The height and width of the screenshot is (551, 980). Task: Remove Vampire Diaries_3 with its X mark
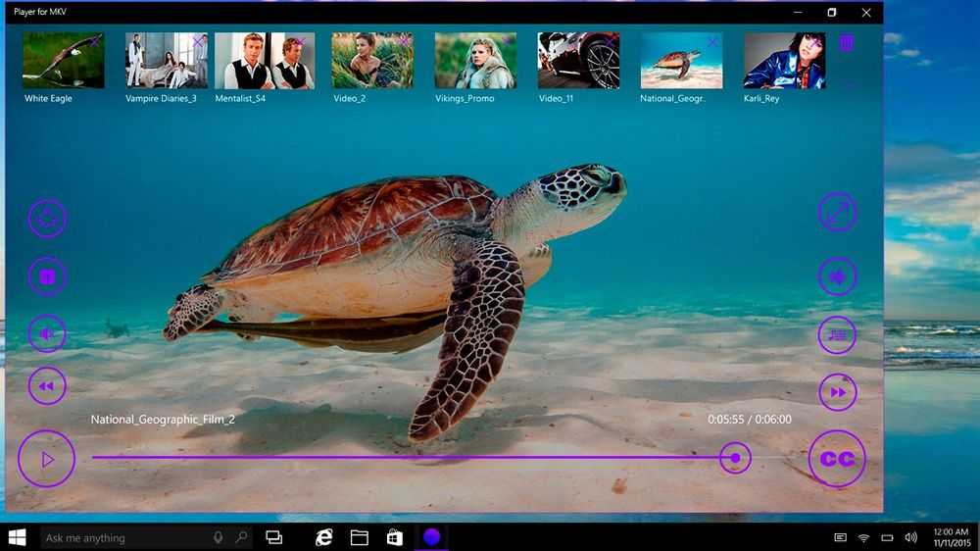(x=198, y=42)
